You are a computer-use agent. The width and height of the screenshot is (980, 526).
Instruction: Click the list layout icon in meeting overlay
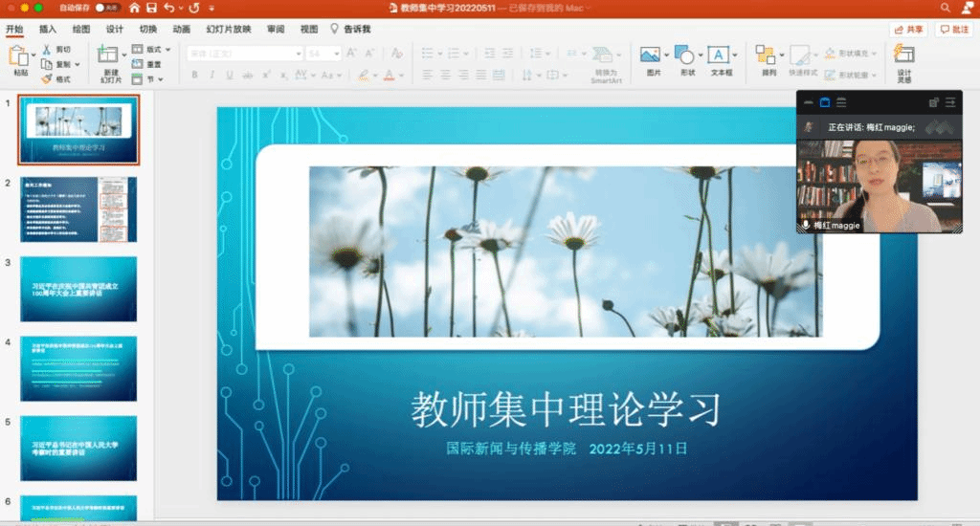(x=841, y=102)
